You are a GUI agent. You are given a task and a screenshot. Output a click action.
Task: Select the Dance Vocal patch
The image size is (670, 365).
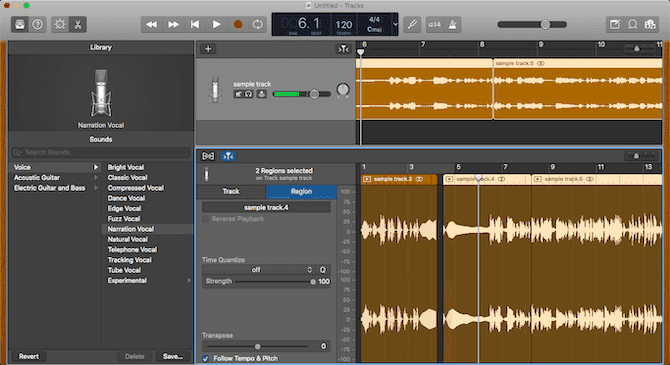[x=126, y=198]
